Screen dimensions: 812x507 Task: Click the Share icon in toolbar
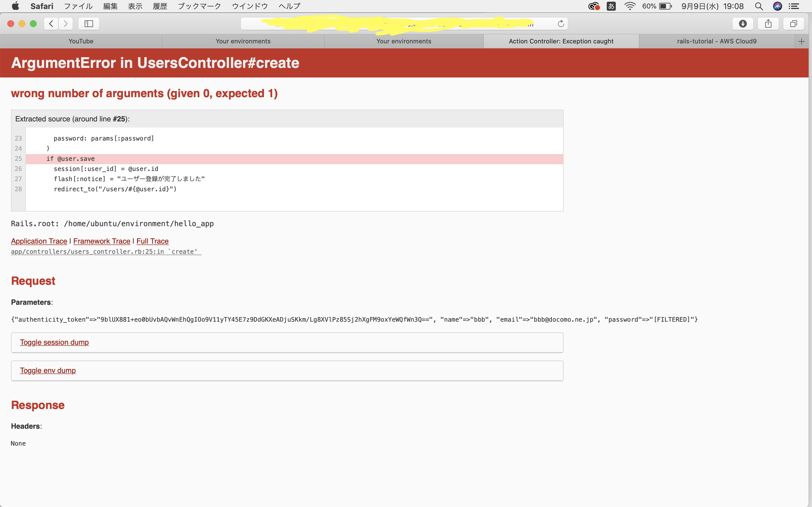tap(768, 23)
